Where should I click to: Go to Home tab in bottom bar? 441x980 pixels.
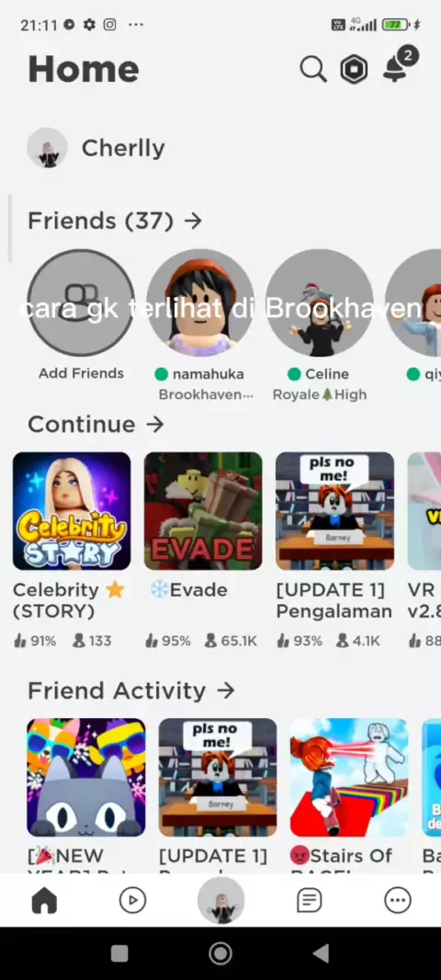[44, 901]
